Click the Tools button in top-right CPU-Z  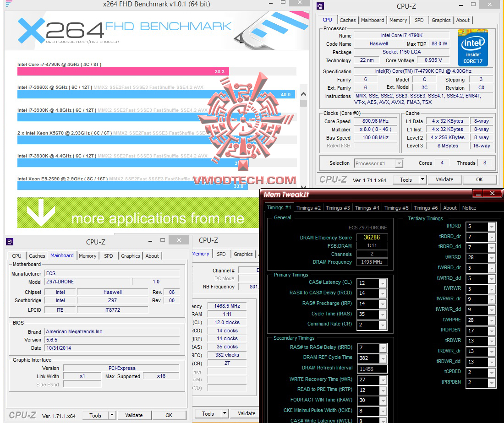[406, 180]
